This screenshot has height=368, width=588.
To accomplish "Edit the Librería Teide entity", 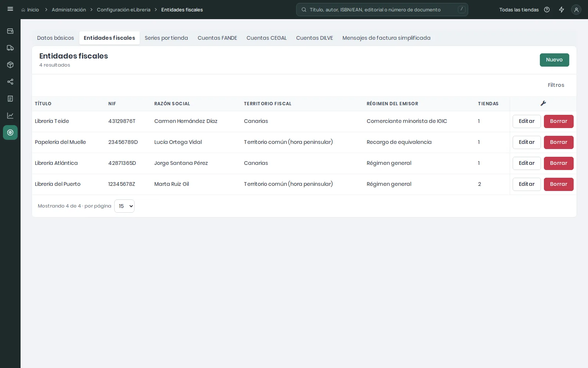I will click(527, 121).
